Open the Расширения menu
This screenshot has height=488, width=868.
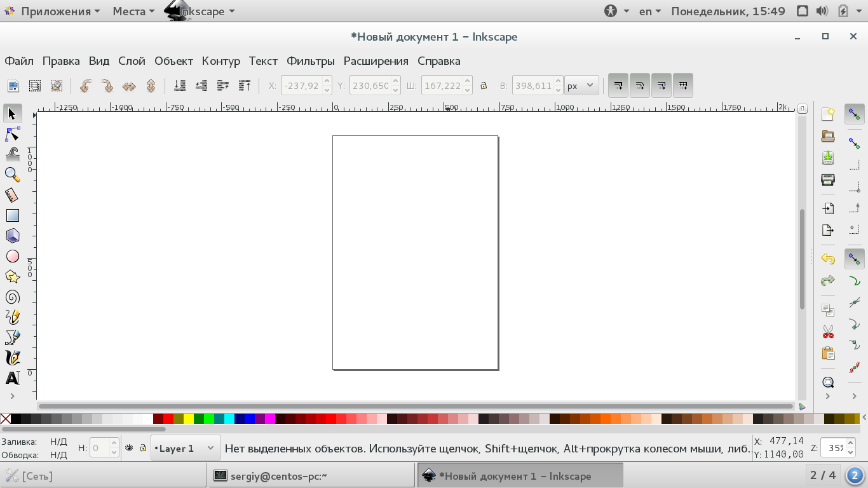click(376, 61)
